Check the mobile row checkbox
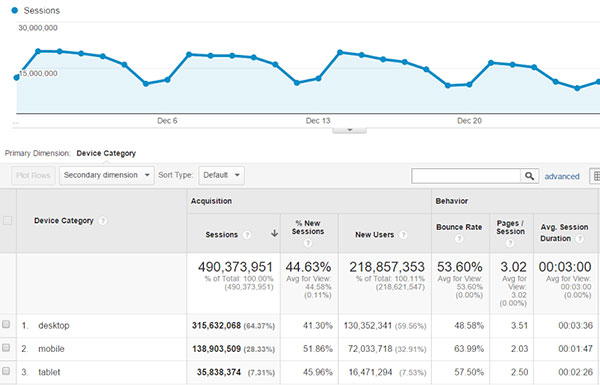 pos(6,347)
